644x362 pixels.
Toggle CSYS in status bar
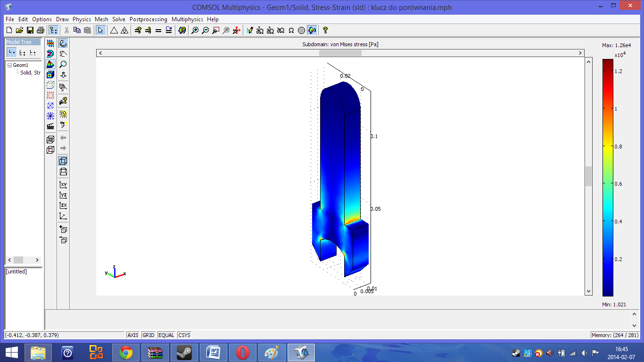[x=184, y=335]
